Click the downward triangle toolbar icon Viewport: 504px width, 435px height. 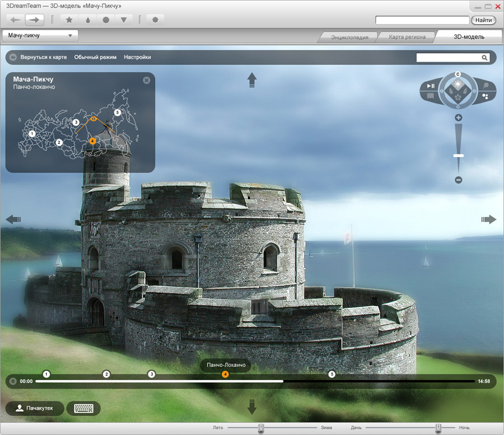click(x=123, y=20)
